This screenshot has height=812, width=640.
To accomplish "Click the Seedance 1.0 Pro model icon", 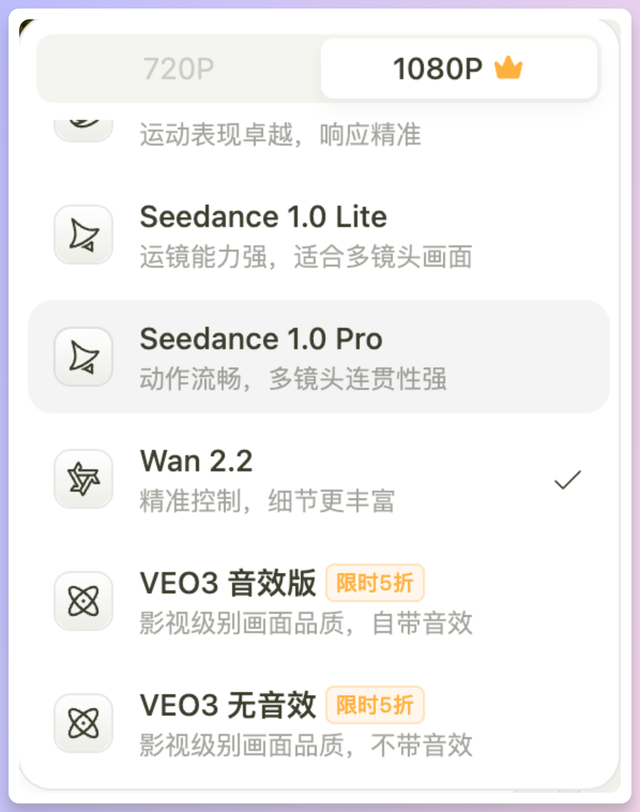I will click(83, 357).
